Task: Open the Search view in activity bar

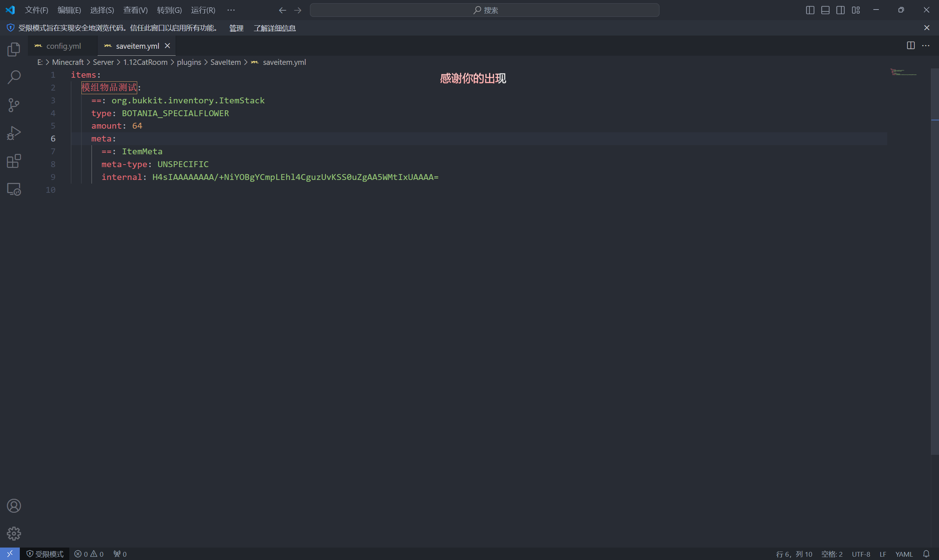Action: click(x=14, y=77)
